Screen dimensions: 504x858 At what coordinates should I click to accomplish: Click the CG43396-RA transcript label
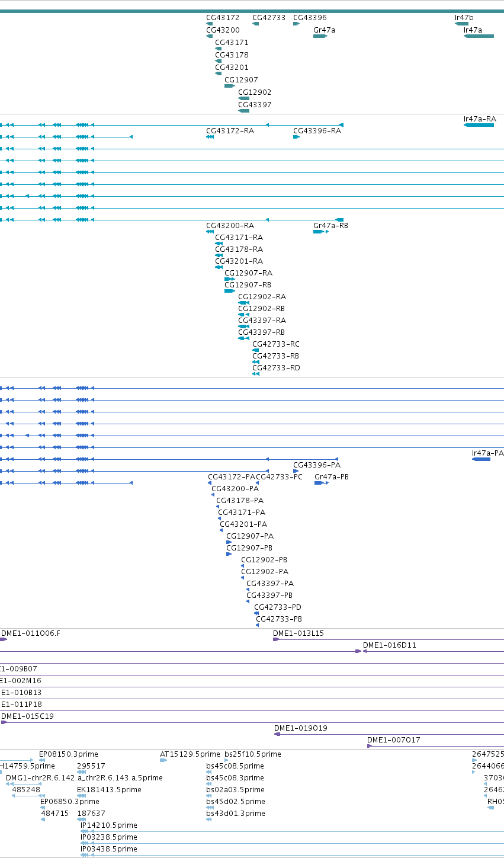[317, 131]
